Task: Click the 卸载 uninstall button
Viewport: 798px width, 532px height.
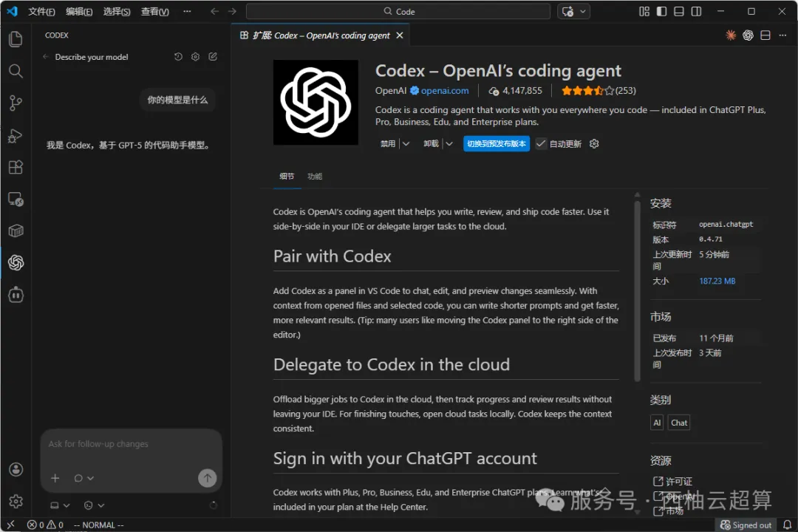Action: 431,143
